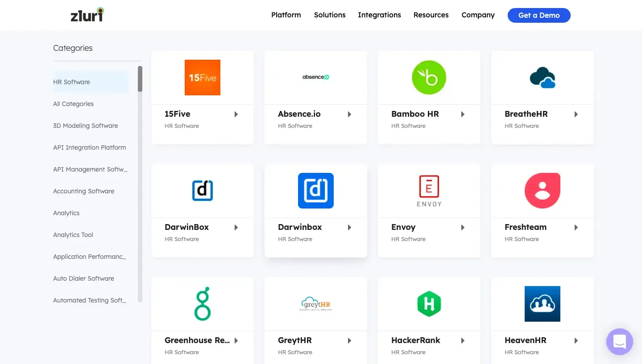642x364 pixels.
Task: Expand the DarwinBox (capital B) card arrow
Action: (236, 228)
